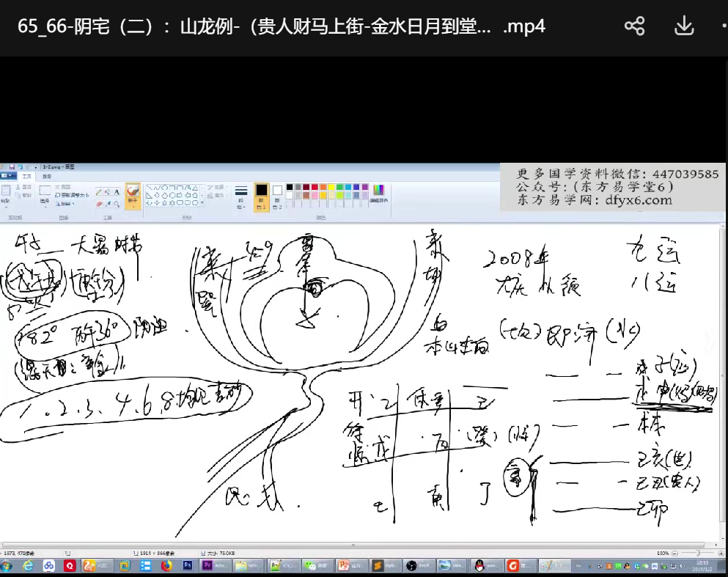The image size is (728, 577).
Task: Select the Pencil tool in Paint
Action: pyautogui.click(x=100, y=192)
